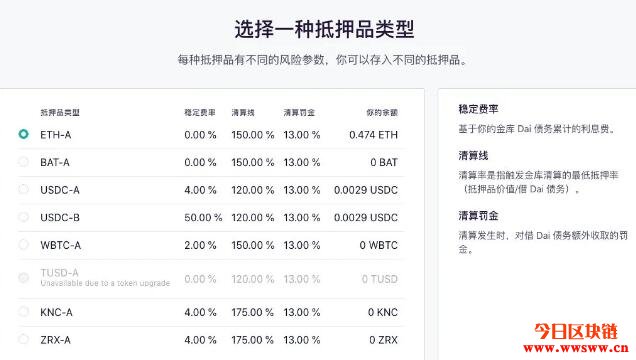Click the 清算线 column header
The height and width of the screenshot is (360, 636).
coord(243,112)
